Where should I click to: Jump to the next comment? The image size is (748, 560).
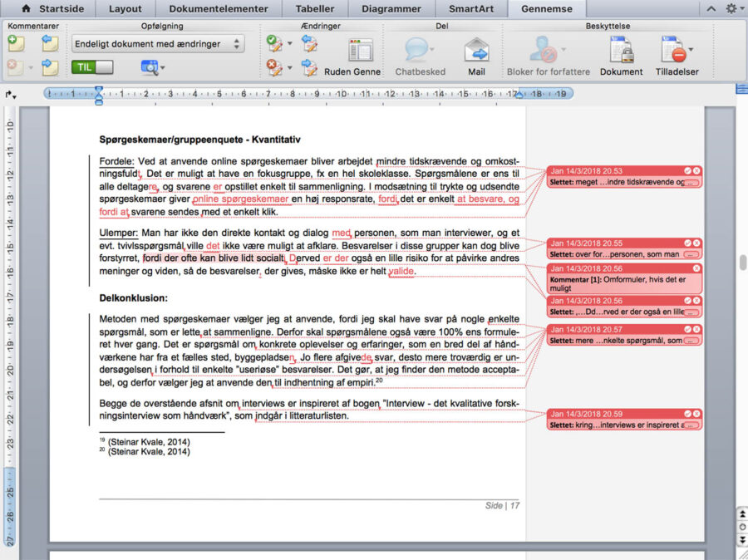coord(50,67)
